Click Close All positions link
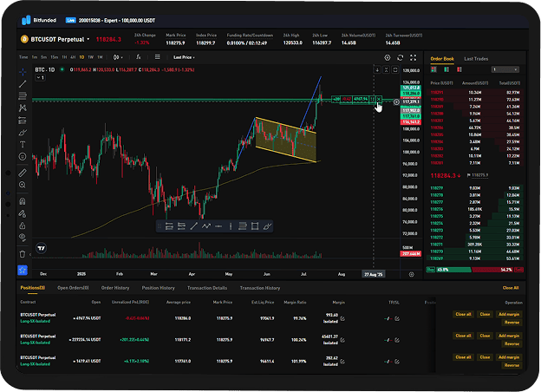This screenshot has height=392, width=541. click(511, 287)
